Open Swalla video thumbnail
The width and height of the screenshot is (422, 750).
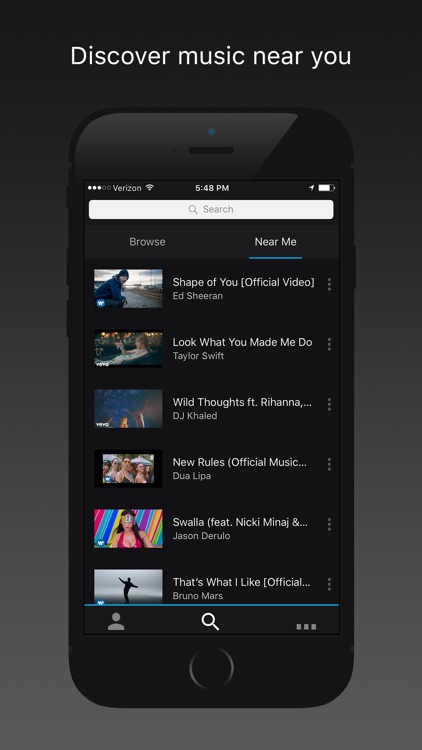[128, 528]
